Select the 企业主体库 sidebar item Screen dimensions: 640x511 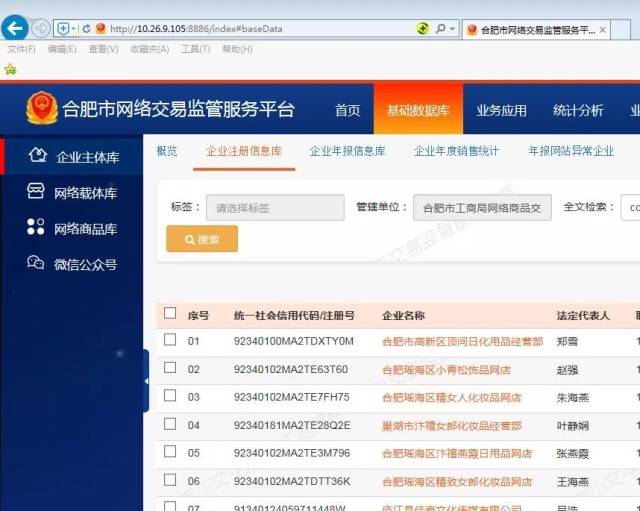[x=72, y=157]
